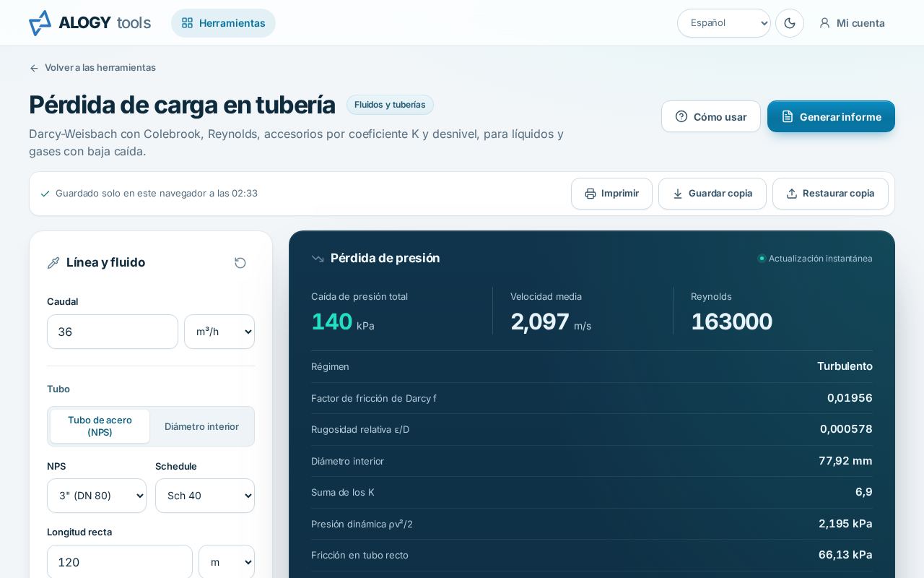Click the Rugosidad relativa value 0,000578
The width and height of the screenshot is (924, 578).
tap(846, 429)
